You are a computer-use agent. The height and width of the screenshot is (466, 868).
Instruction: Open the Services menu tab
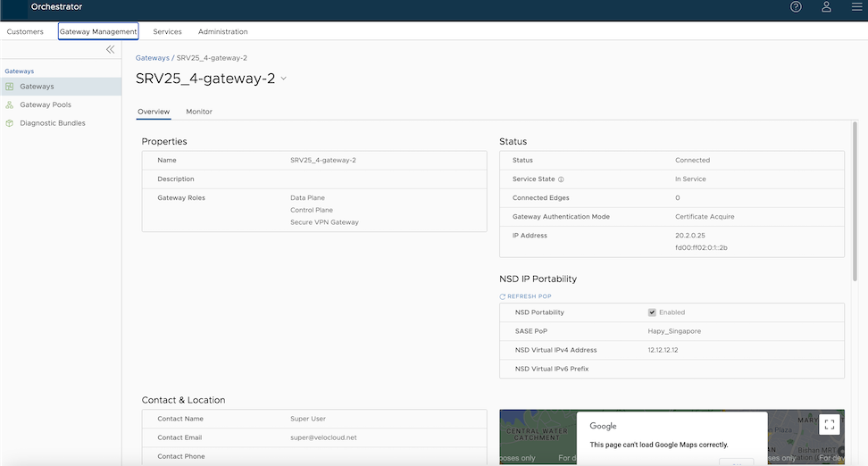(167, 32)
